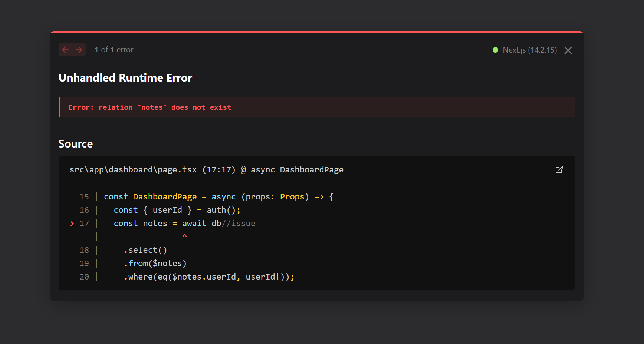Click the next error arrow
The height and width of the screenshot is (344, 644).
pyautogui.click(x=79, y=49)
